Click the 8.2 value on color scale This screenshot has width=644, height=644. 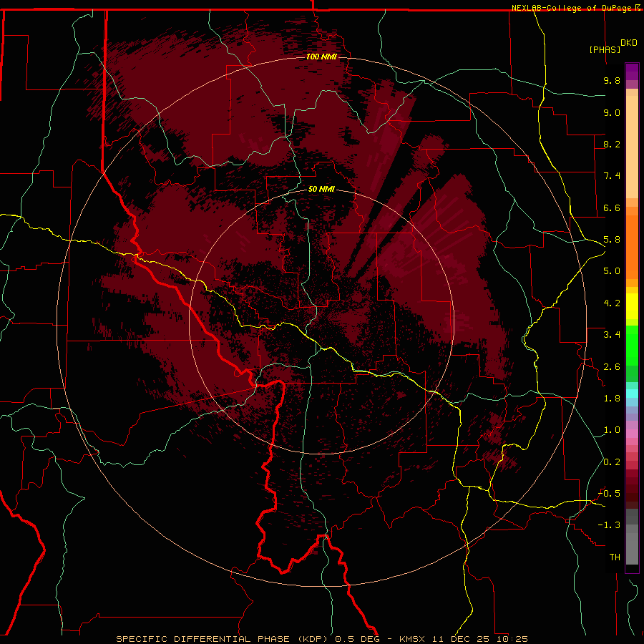click(x=612, y=144)
